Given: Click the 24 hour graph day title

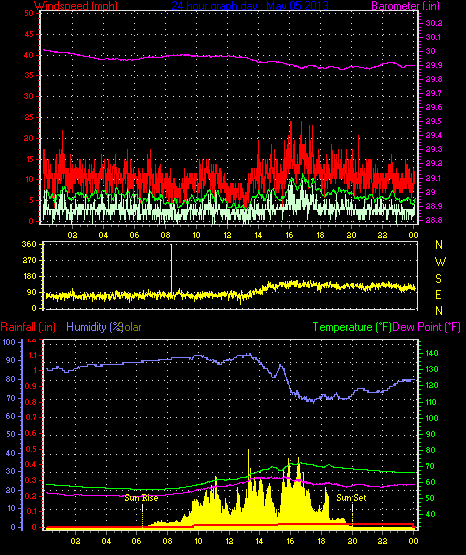Looking at the screenshot, I should point(250,5).
